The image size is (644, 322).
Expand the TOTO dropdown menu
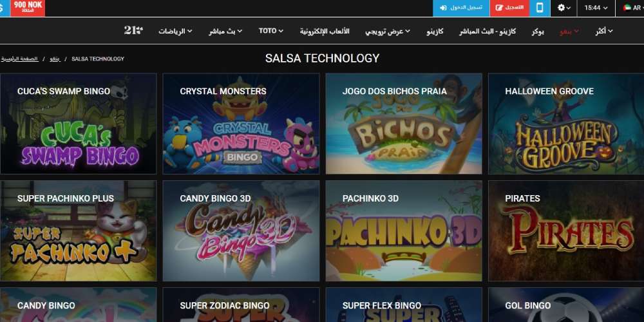point(270,31)
